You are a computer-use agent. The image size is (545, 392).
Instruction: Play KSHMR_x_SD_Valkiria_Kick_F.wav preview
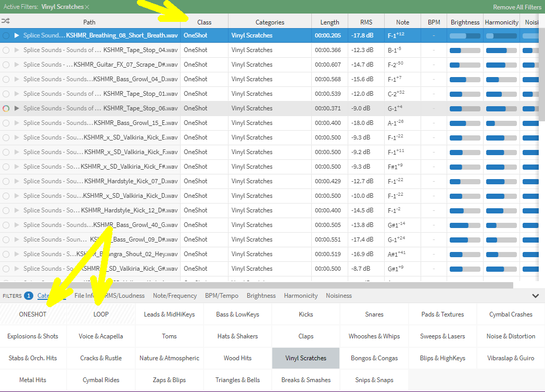click(x=16, y=152)
